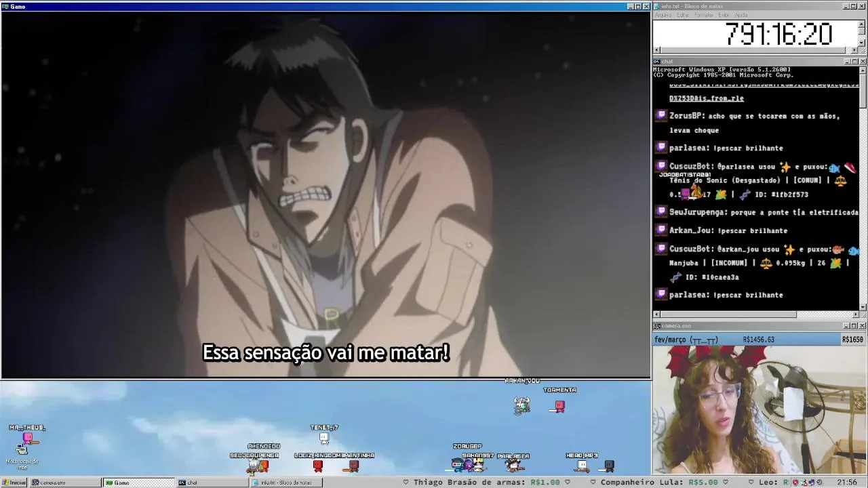Click the R$1456.63 amount text
The width and height of the screenshot is (868, 488).
pyautogui.click(x=758, y=340)
